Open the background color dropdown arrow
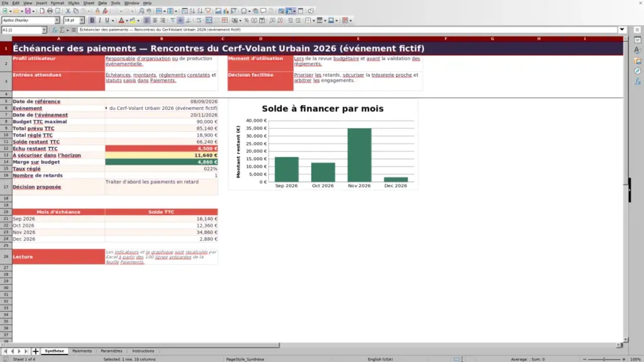Screen dimensions: 644x362 [138, 21]
